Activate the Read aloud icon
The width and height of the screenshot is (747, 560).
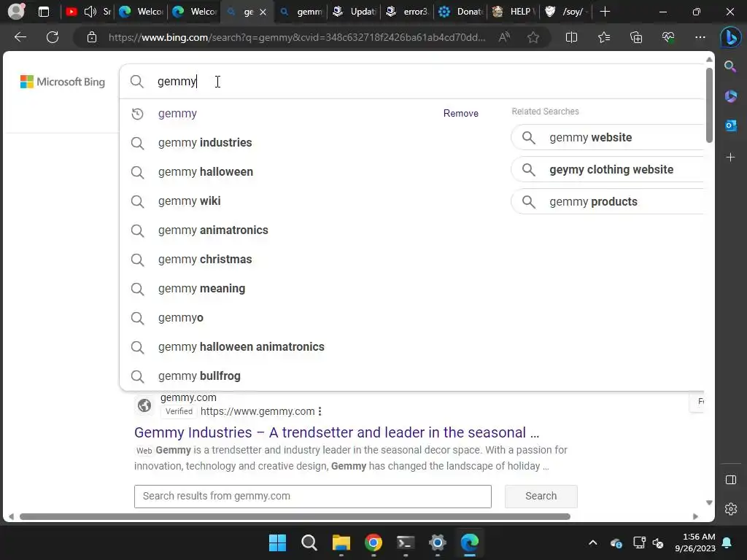click(x=504, y=37)
